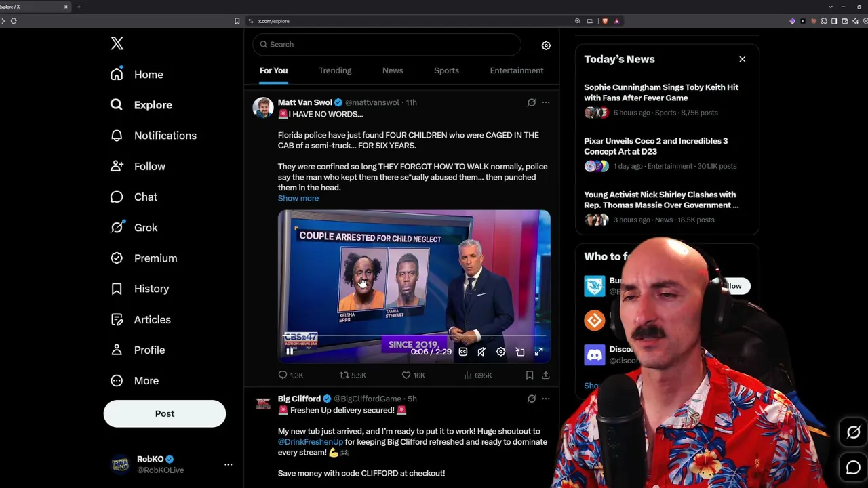Screen dimensions: 868x488
Task: Open the browser extensions puzzle icon
Action: tap(824, 21)
